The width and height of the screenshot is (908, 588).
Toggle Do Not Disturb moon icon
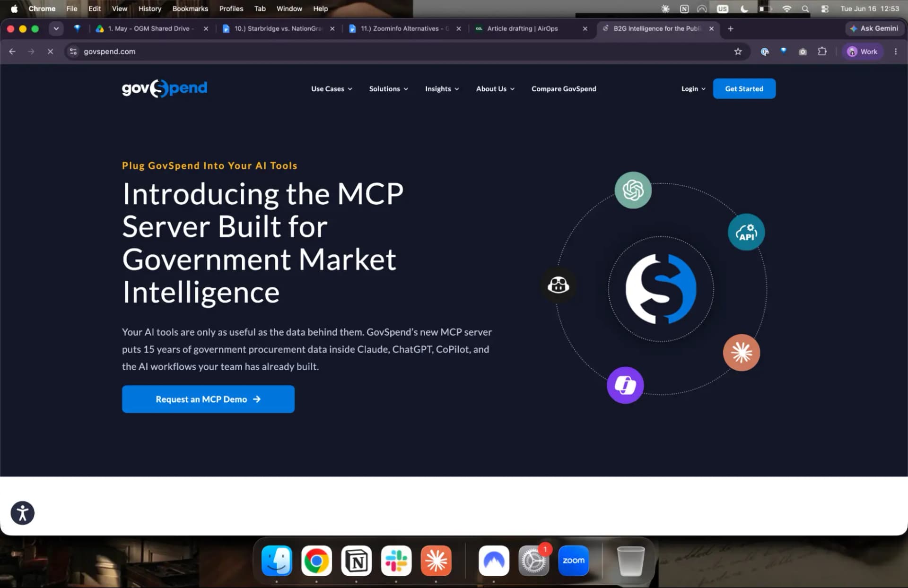pos(744,9)
